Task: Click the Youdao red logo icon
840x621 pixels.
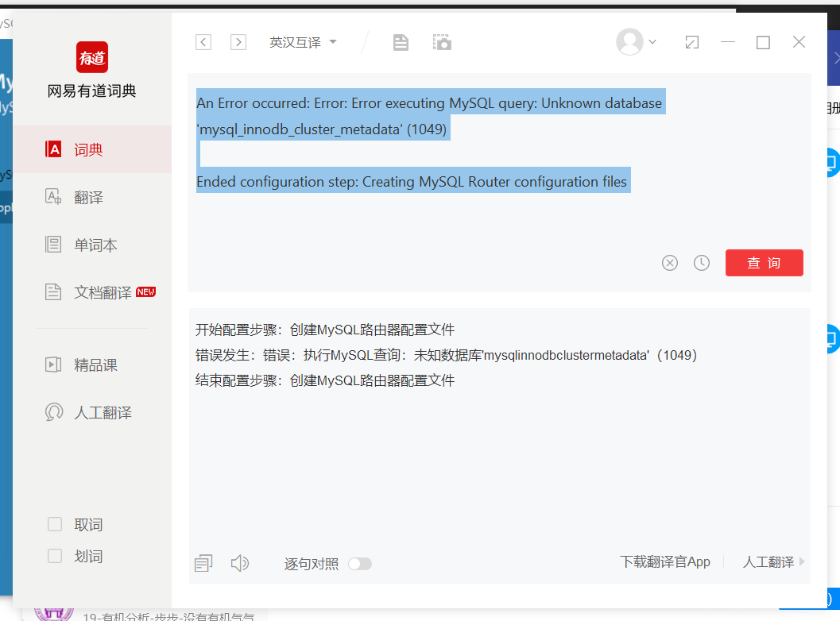Action: coord(92,57)
